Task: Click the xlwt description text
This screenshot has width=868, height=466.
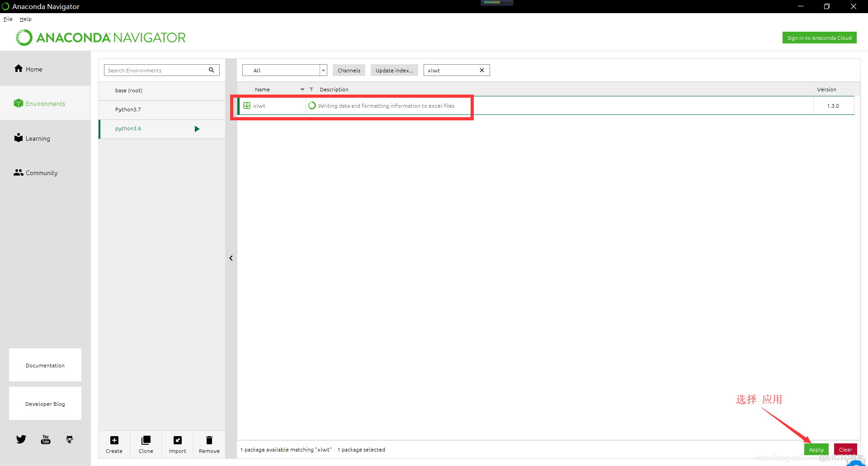Action: (386, 106)
